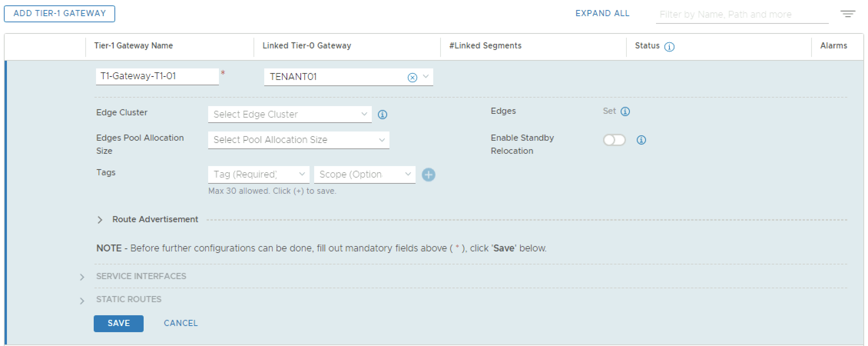Open the Select Pool Allocation Size dropdown
This screenshot has height=346, width=868.
point(298,140)
